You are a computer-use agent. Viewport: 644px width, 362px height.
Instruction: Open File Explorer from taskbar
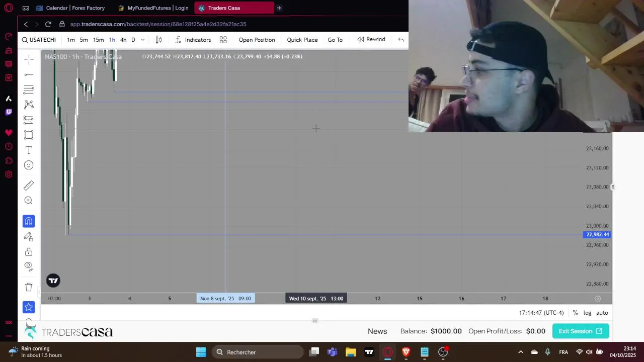(x=351, y=352)
